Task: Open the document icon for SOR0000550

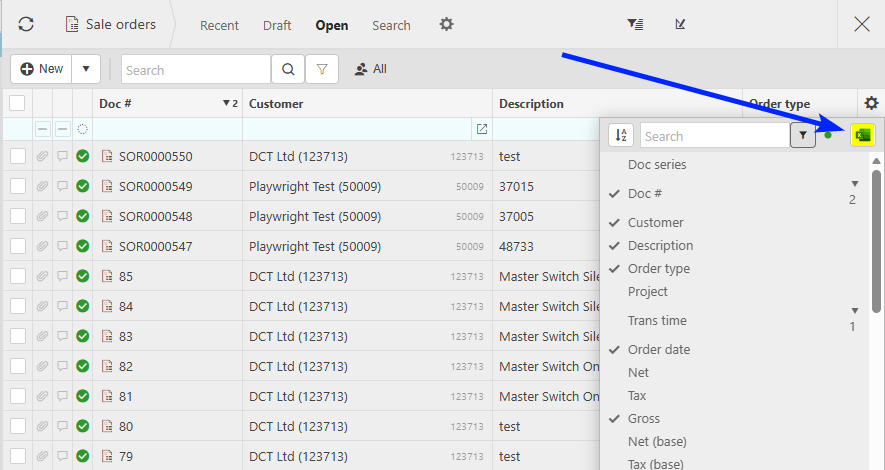Action: click(x=107, y=156)
